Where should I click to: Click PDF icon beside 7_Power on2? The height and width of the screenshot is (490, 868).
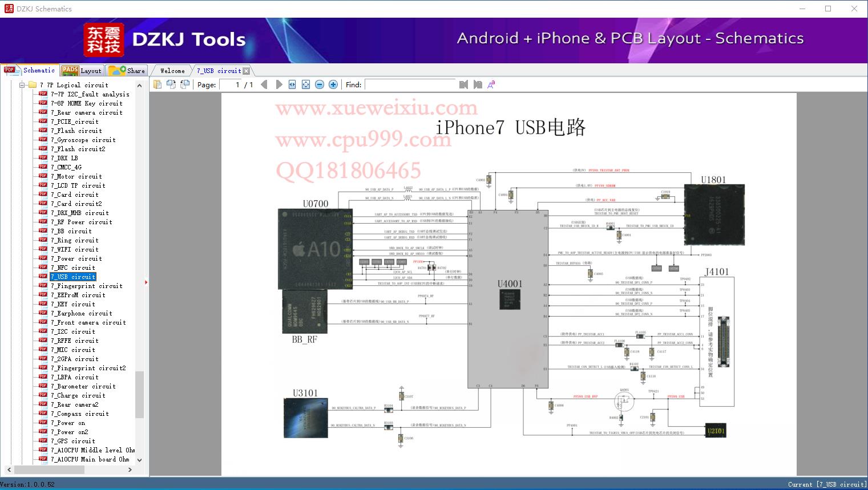pyautogui.click(x=43, y=431)
